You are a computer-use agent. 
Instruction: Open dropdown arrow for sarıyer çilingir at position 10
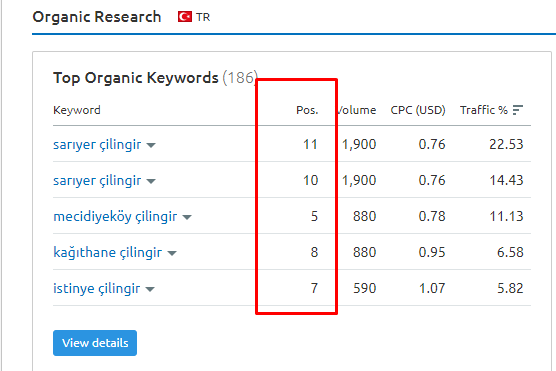(x=151, y=181)
